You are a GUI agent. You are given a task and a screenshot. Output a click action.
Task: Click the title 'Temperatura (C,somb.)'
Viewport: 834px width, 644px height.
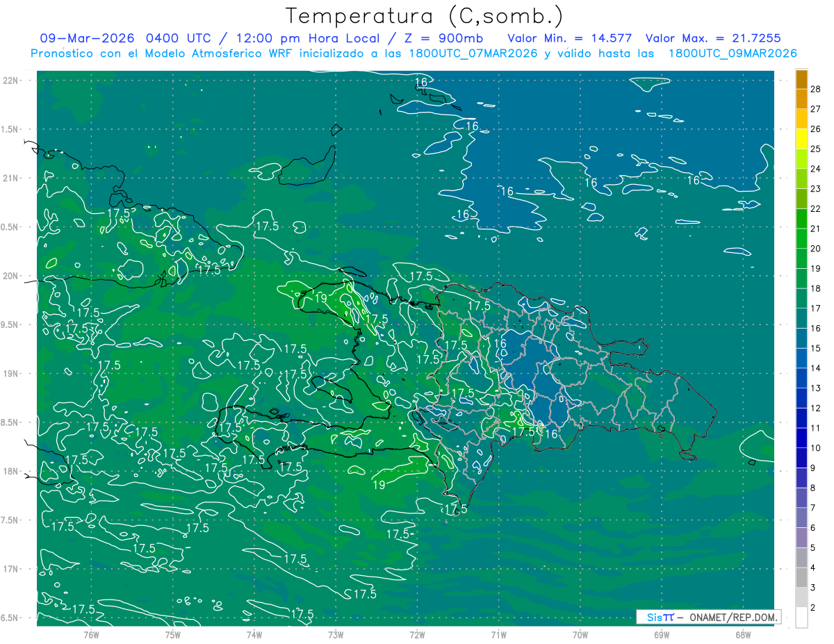[425, 16]
